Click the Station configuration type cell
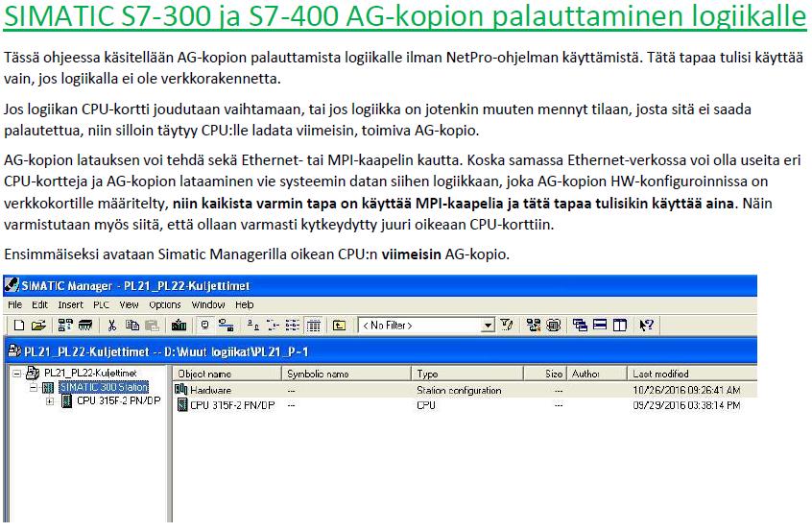The width and height of the screenshot is (812, 532). pyautogui.click(x=459, y=390)
